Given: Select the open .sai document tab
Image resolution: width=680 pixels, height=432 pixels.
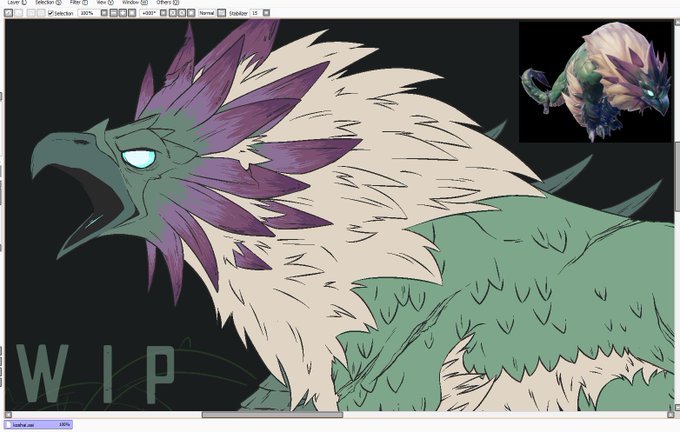Looking at the screenshot, I should click(38, 425).
